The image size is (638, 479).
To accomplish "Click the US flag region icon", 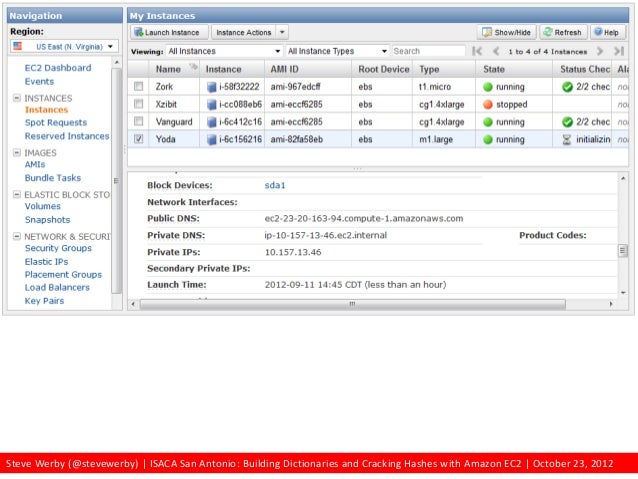I will coord(17,46).
